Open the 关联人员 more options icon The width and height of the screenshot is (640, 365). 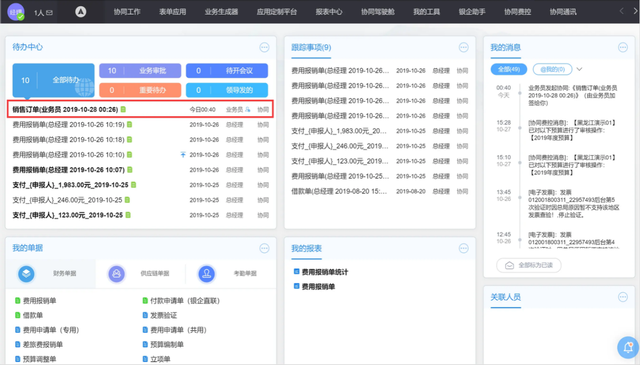pyautogui.click(x=623, y=297)
